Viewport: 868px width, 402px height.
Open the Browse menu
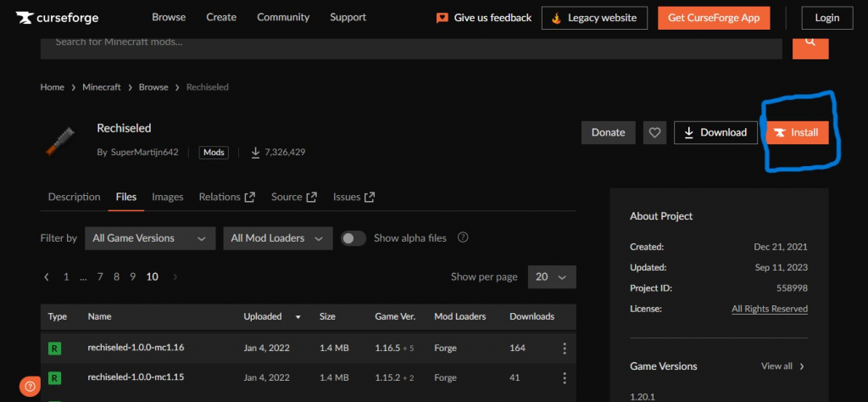tap(169, 18)
